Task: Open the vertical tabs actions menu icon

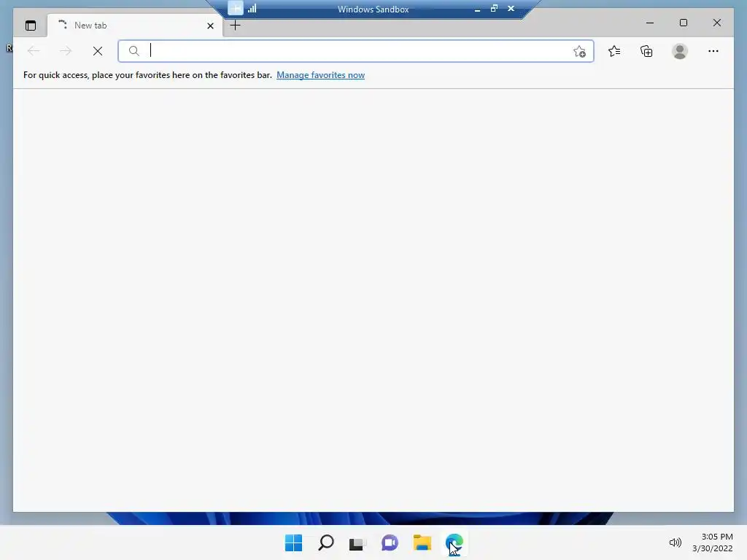Action: point(31,26)
